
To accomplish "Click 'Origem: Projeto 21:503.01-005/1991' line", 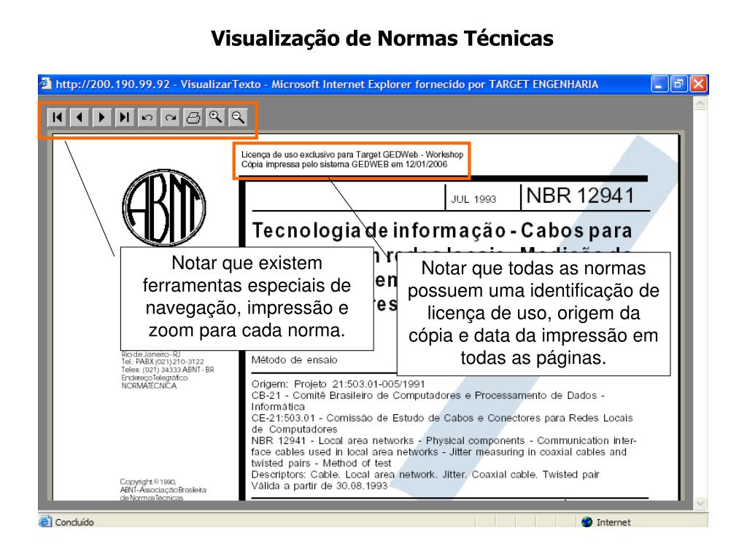I will pos(338,384).
